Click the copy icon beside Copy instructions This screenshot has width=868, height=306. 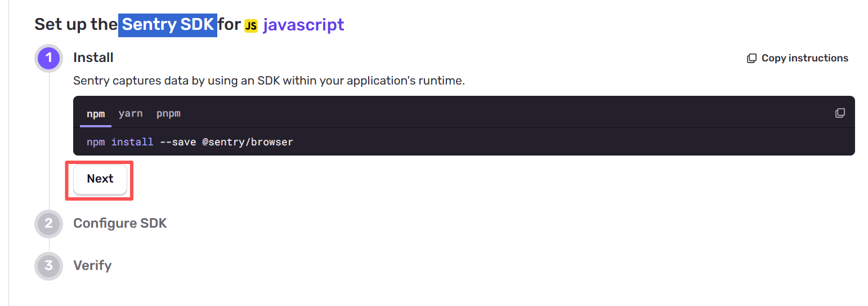[x=751, y=58]
